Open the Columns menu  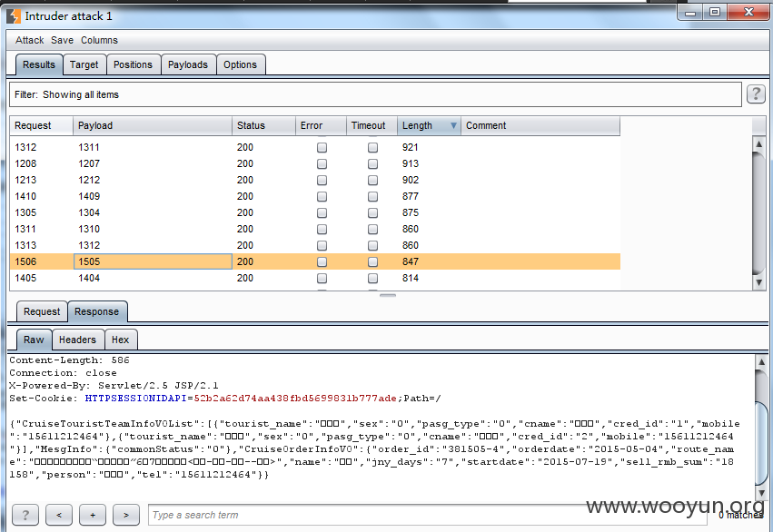100,40
